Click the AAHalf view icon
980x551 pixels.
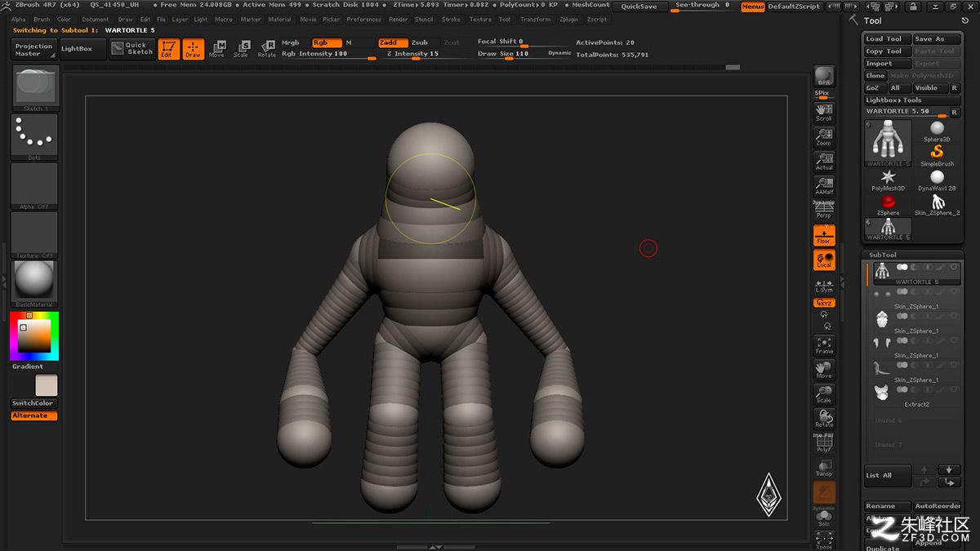pos(824,186)
